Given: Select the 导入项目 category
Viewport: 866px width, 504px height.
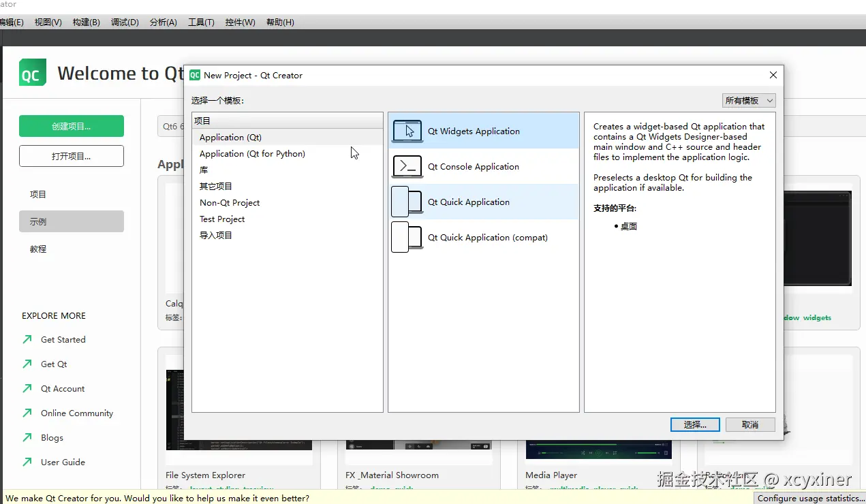Looking at the screenshot, I should pos(288,235).
